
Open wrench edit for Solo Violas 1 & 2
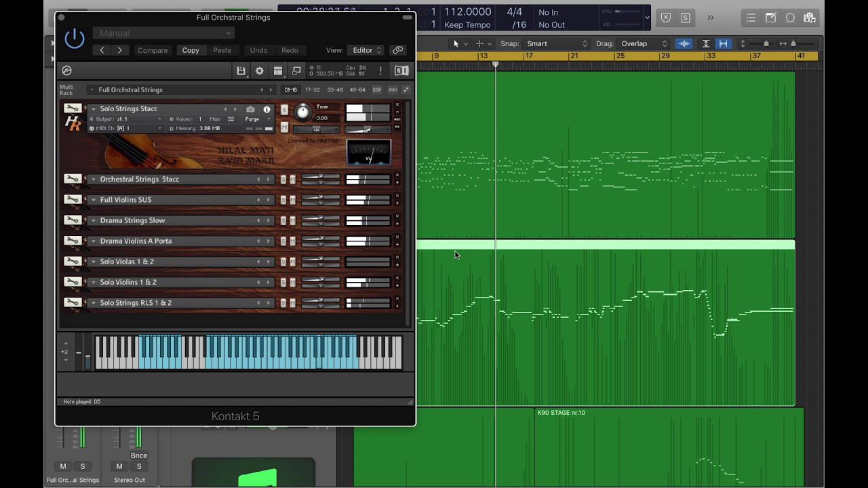[72, 261]
